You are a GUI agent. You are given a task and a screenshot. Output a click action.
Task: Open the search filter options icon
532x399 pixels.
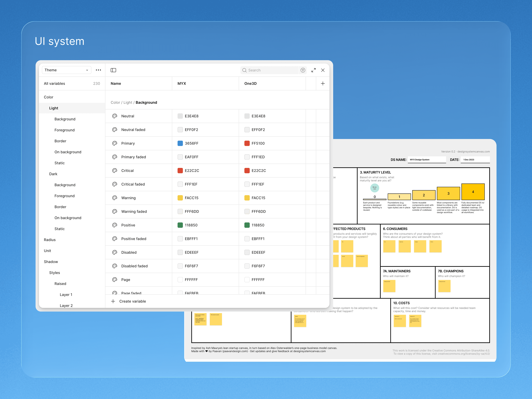tap(303, 70)
